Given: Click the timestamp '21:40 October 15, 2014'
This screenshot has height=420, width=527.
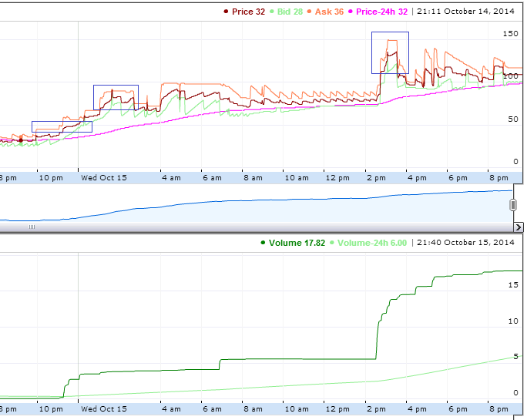Looking at the screenshot, I should click(x=465, y=243).
